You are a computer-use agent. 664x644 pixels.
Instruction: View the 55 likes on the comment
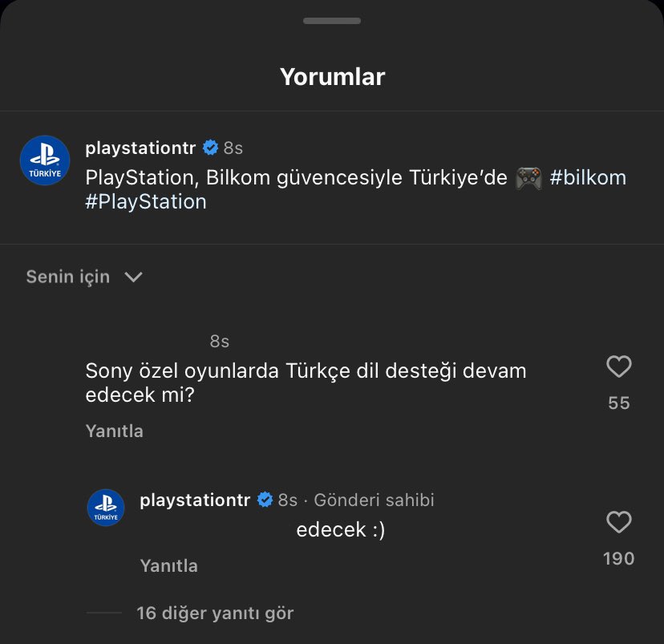(x=618, y=403)
